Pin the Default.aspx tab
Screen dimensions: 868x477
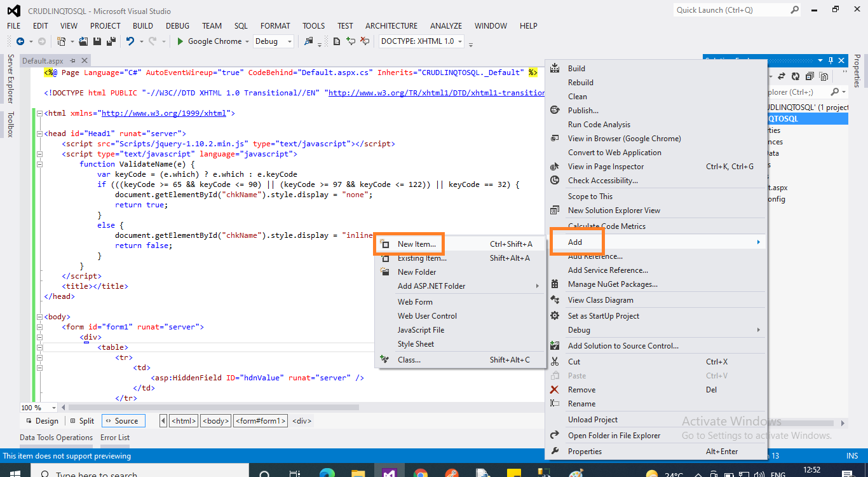click(x=72, y=61)
